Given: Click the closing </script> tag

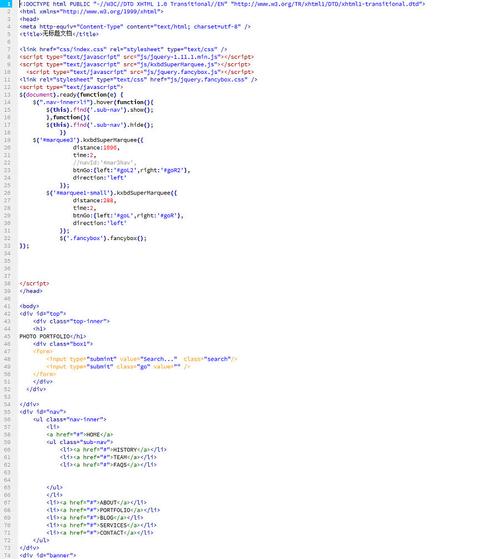Looking at the screenshot, I should [34, 283].
